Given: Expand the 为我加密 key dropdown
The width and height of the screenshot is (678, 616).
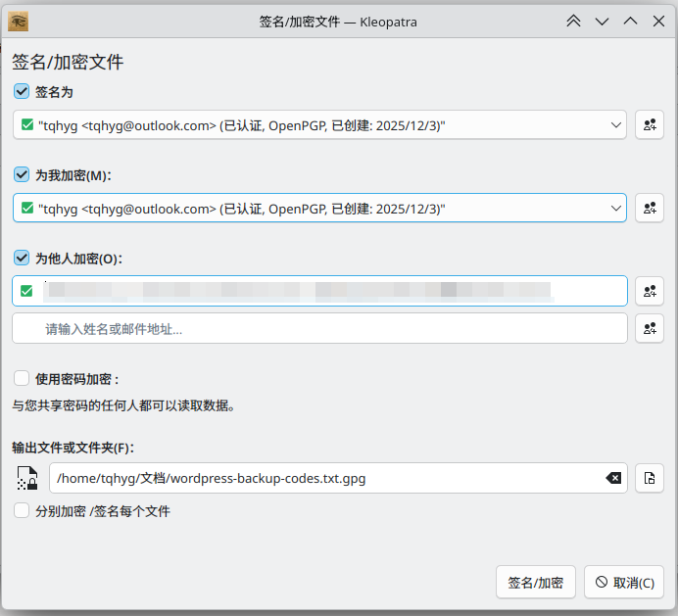Looking at the screenshot, I should 616,209.
